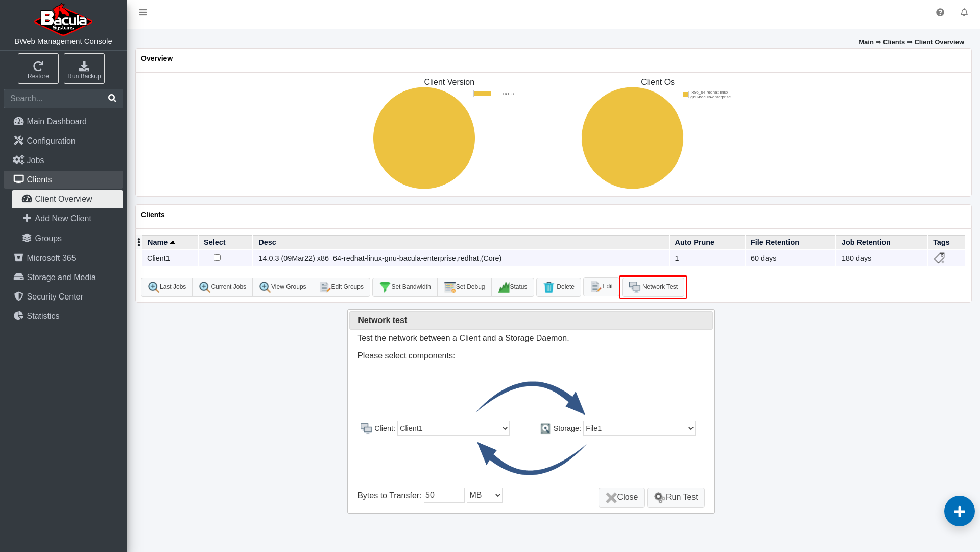This screenshot has width=980, height=552.
Task: Click the 180 days job retention cell
Action: click(881, 258)
